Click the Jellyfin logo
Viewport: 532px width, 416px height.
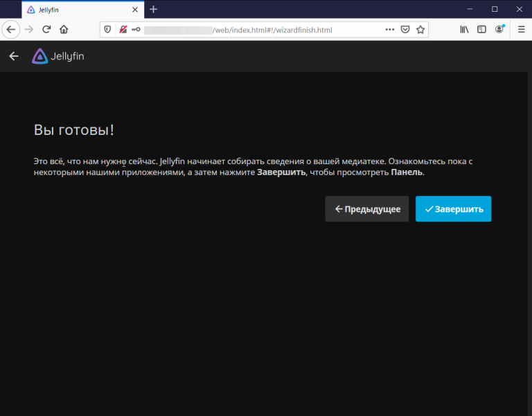[x=58, y=56]
